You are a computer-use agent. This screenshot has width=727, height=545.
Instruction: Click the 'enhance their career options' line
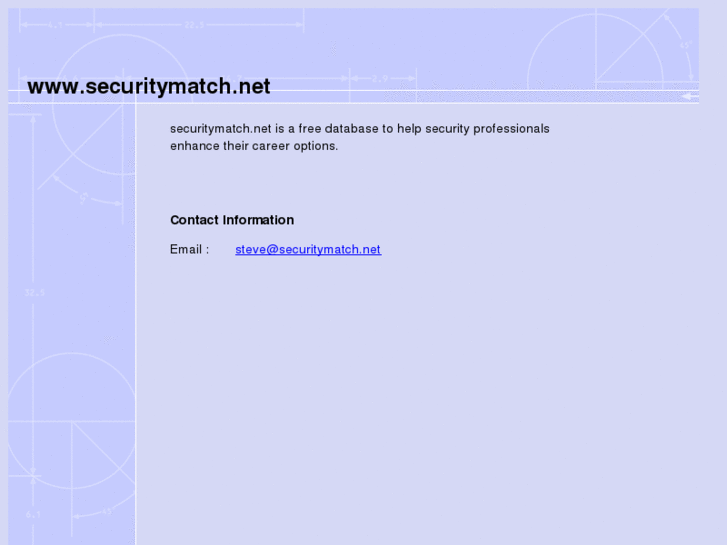254,146
